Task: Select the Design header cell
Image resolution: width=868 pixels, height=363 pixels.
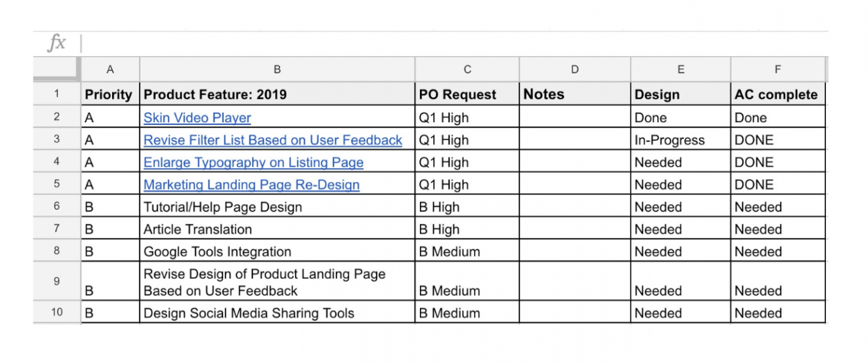Action: pos(680,94)
